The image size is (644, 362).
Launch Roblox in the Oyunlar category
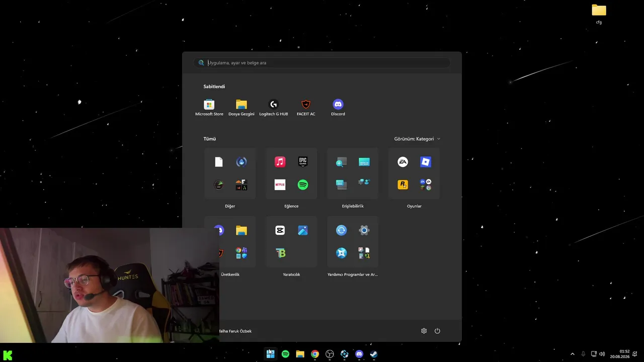coord(426,162)
